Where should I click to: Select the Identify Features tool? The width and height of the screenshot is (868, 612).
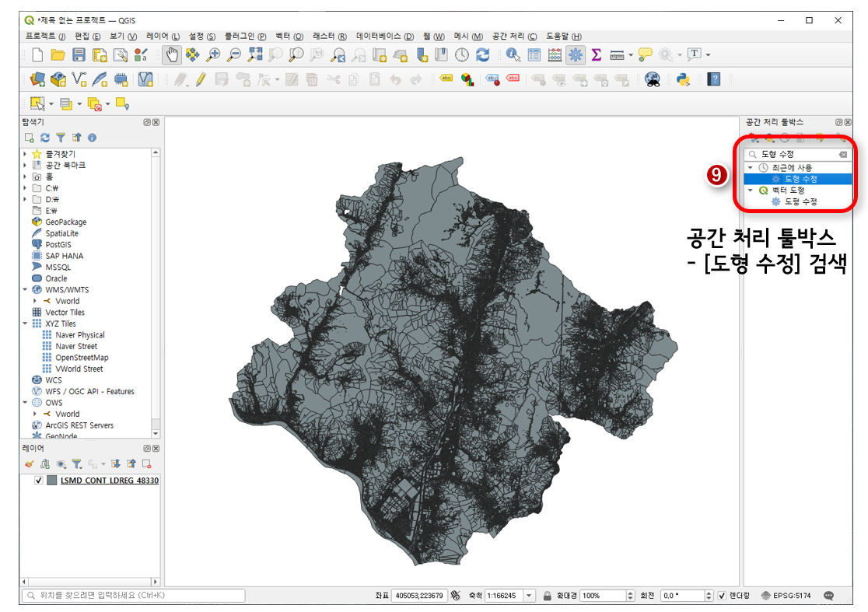pos(513,54)
